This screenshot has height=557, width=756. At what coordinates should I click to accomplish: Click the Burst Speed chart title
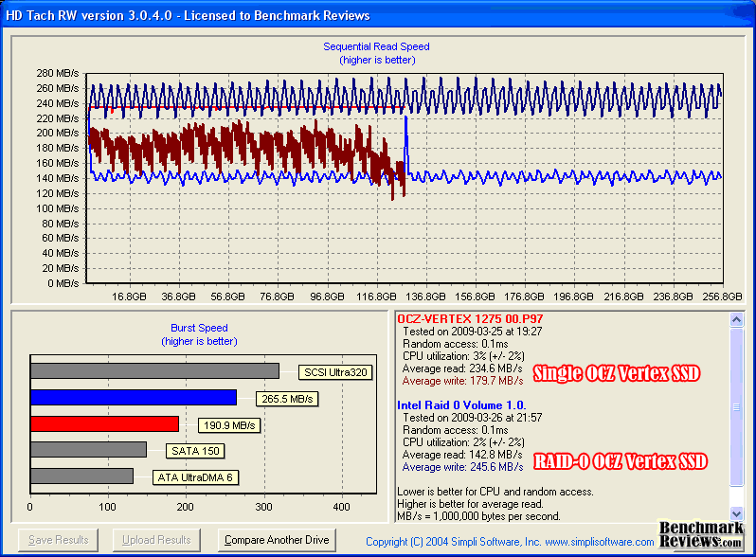pos(199,328)
